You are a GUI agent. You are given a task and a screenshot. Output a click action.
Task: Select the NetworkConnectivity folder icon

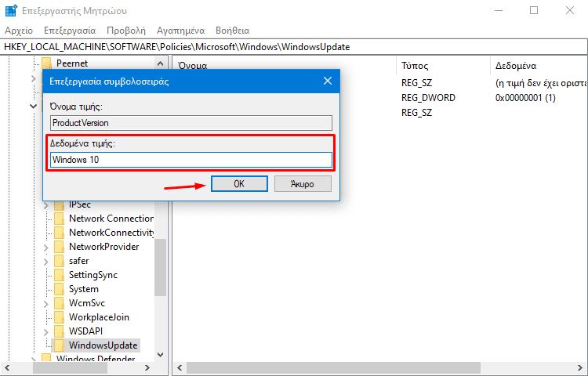pyautogui.click(x=59, y=233)
